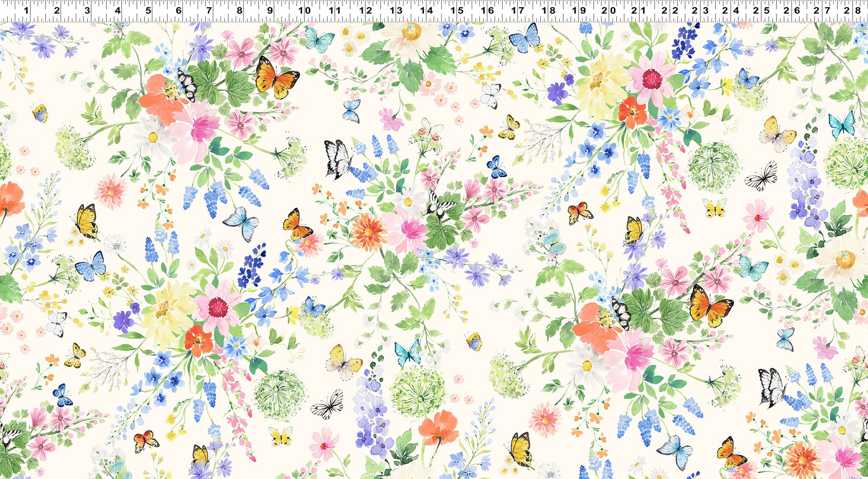Click the number 3 on the ruler
Screen dimensions: 868x479
coord(87,10)
